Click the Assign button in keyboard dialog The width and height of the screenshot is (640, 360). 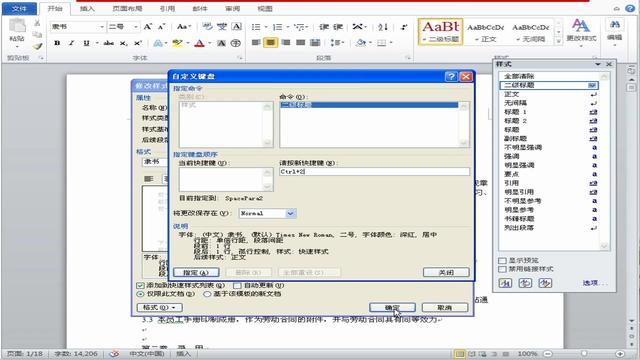click(196, 272)
